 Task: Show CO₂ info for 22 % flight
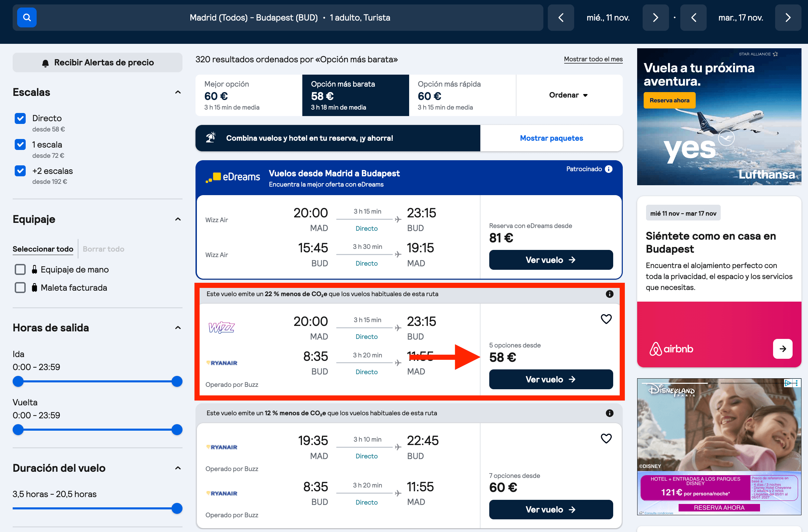(609, 294)
